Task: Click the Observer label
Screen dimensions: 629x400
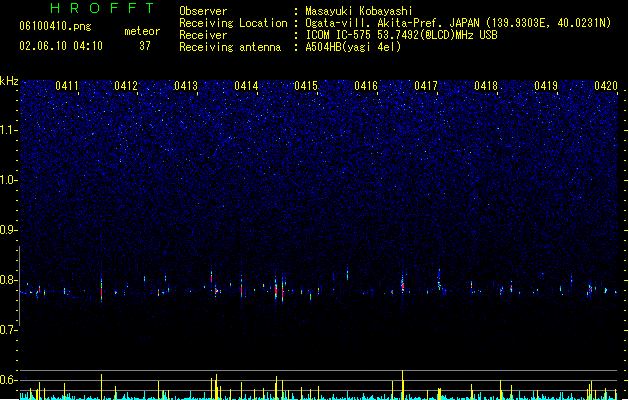Action: (203, 11)
